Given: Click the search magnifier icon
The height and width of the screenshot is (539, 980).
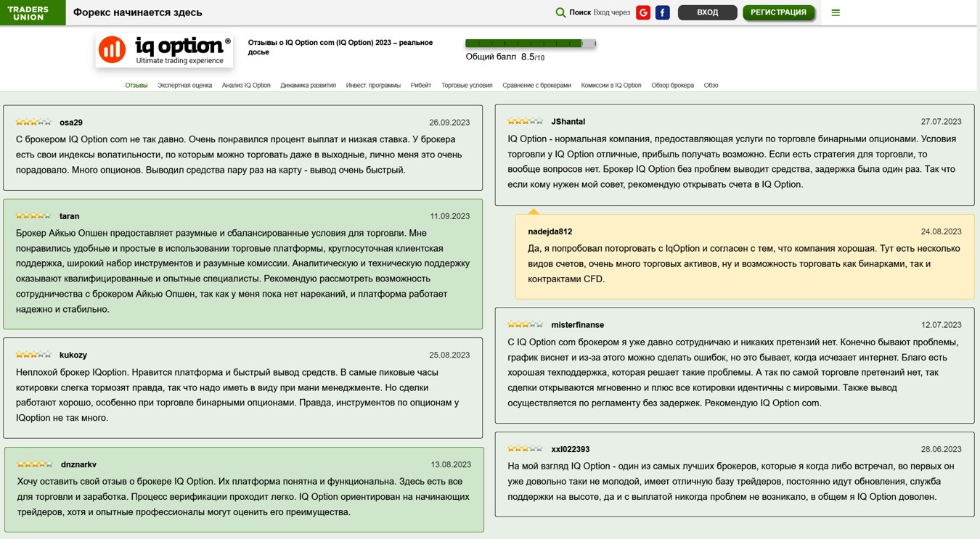Looking at the screenshot, I should click(560, 12).
